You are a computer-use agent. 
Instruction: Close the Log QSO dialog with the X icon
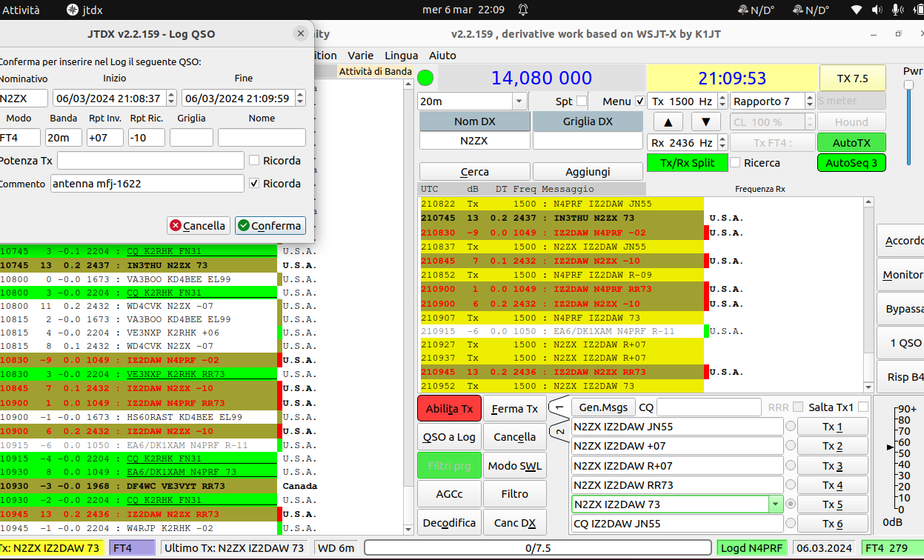click(x=300, y=33)
